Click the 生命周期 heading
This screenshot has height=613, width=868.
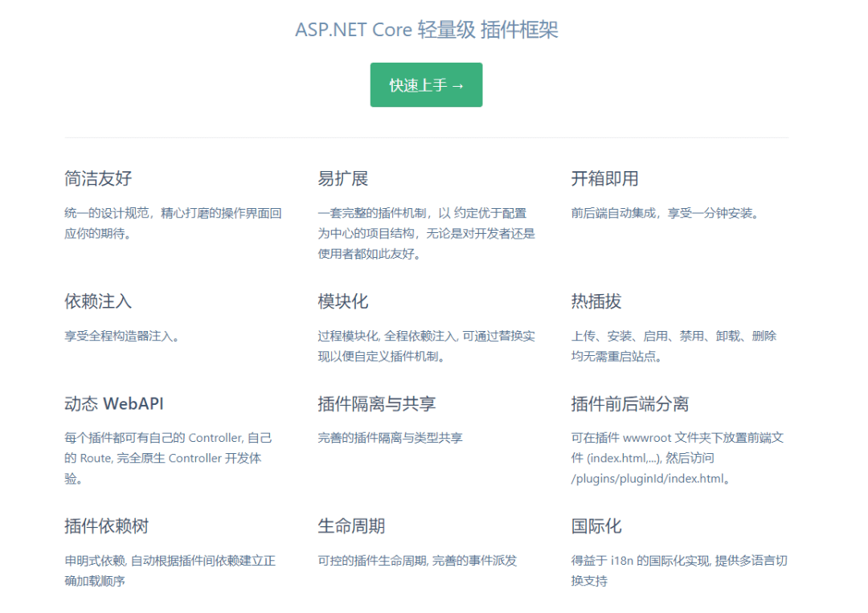coord(351,526)
